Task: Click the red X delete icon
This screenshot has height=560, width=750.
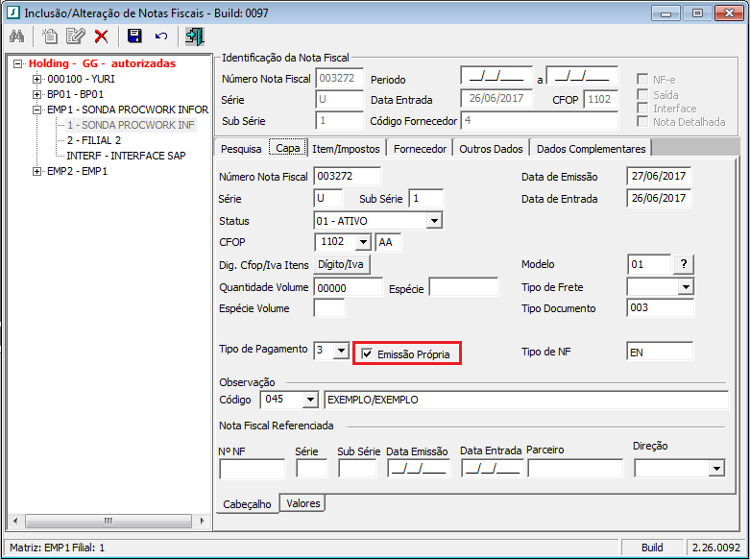Action: 101,37
